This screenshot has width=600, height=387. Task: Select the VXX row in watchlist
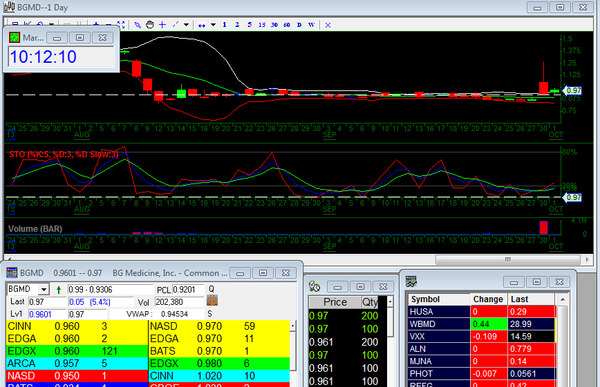click(482, 336)
